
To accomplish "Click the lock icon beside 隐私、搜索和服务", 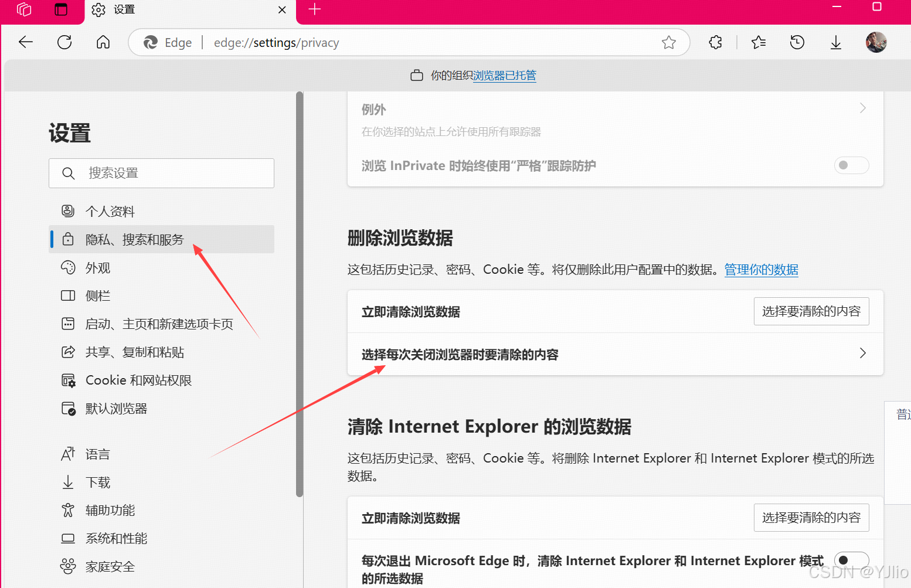I will pos(68,239).
